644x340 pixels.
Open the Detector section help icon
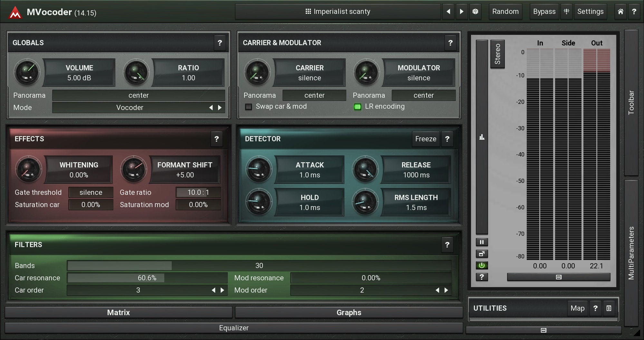[447, 139]
